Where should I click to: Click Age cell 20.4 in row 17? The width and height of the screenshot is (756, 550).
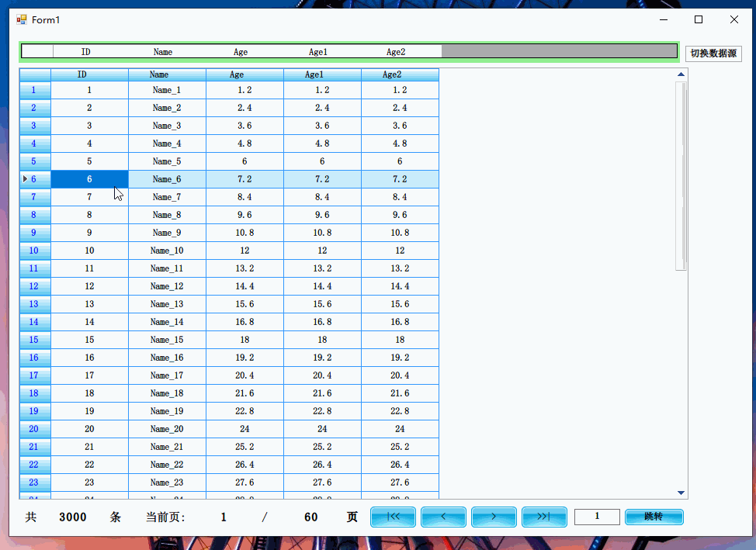pos(245,375)
